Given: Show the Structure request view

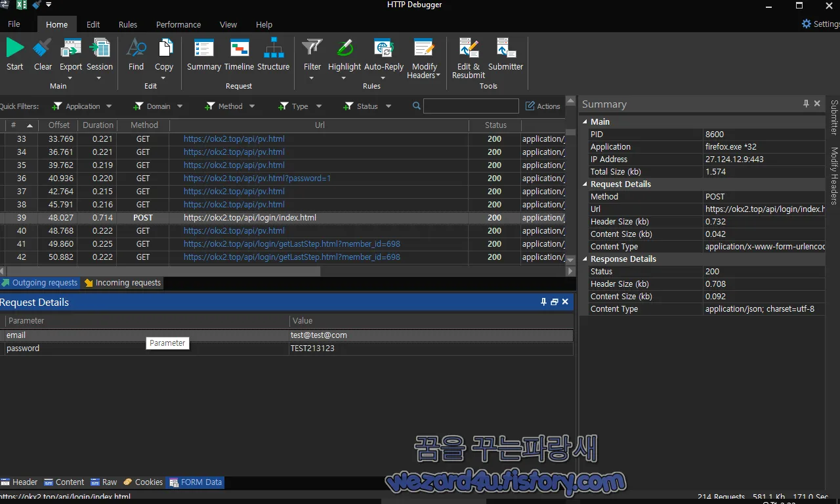Looking at the screenshot, I should (x=274, y=54).
